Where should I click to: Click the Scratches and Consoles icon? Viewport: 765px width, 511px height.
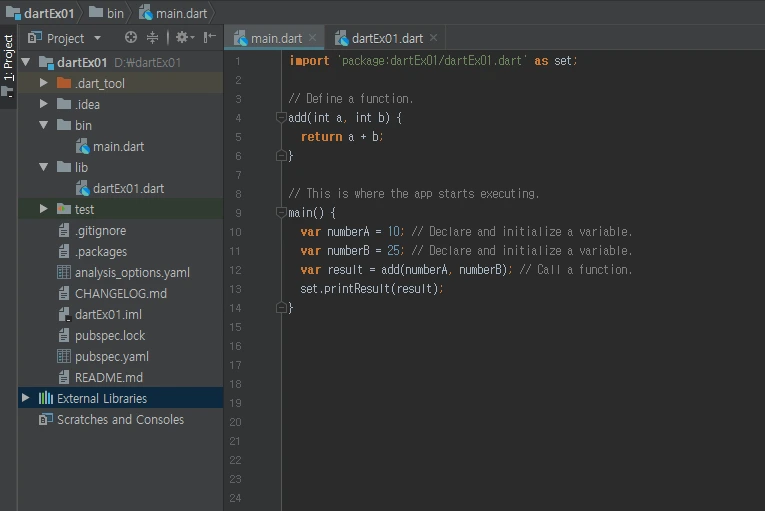(x=46, y=419)
